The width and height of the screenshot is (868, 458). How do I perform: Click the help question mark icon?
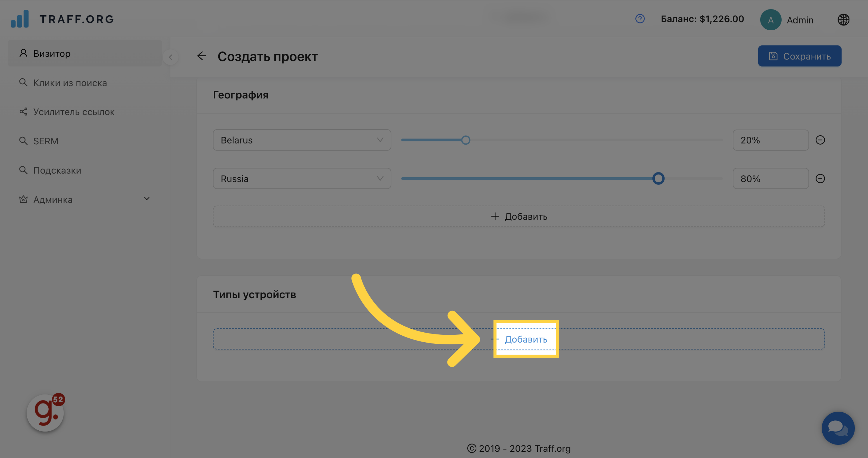pyautogui.click(x=639, y=19)
